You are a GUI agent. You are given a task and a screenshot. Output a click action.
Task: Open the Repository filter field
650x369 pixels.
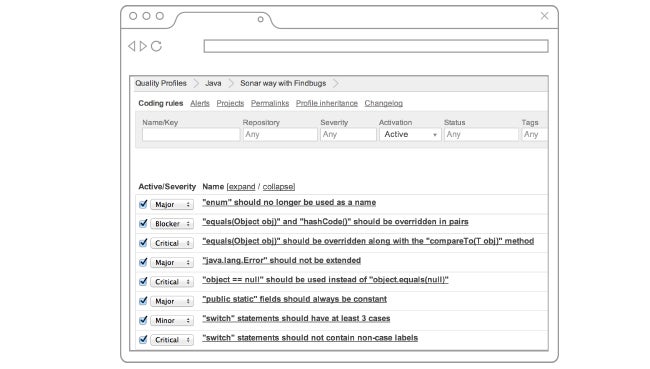tap(280, 134)
